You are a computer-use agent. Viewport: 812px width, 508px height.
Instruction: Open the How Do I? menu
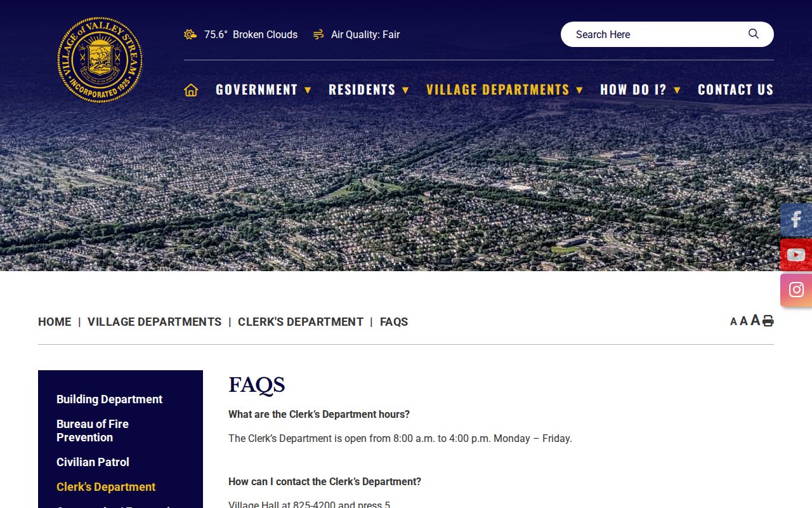[633, 90]
